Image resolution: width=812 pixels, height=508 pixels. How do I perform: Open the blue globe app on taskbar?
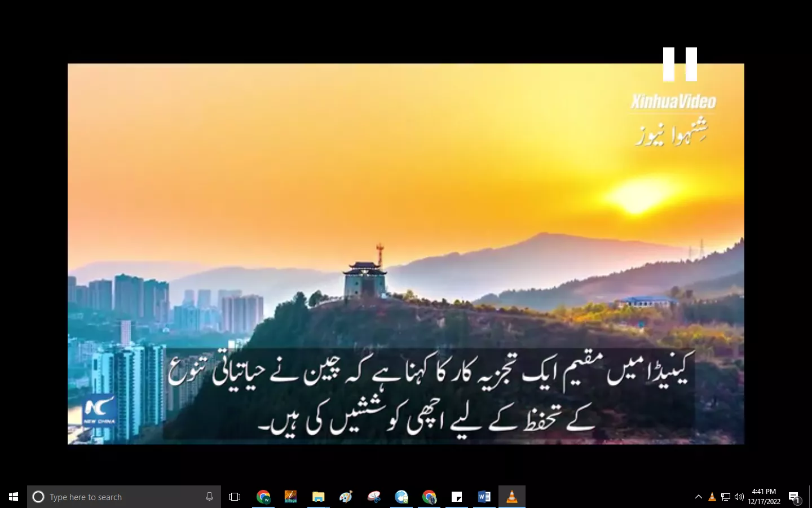[401, 497]
